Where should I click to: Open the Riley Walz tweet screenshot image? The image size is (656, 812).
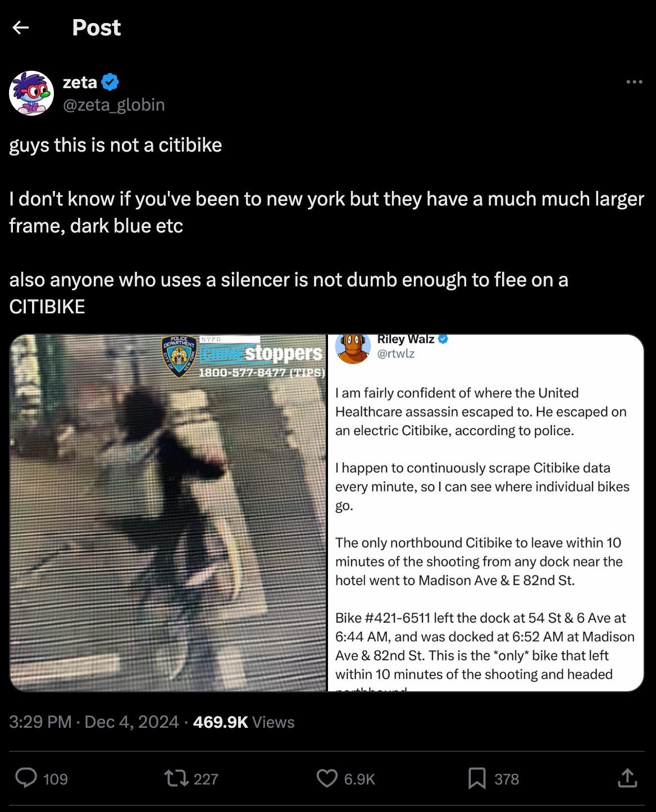click(x=486, y=513)
